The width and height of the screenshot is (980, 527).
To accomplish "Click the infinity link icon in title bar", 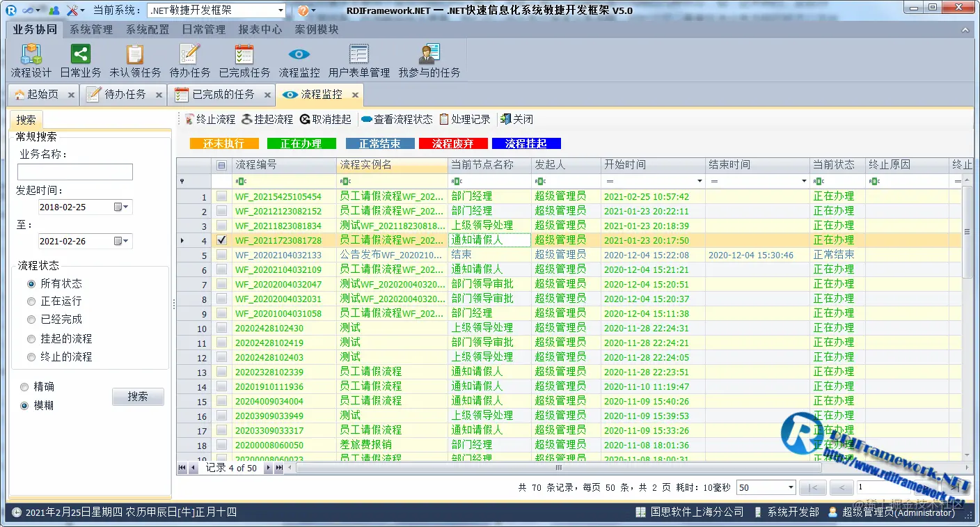I will click(x=28, y=10).
